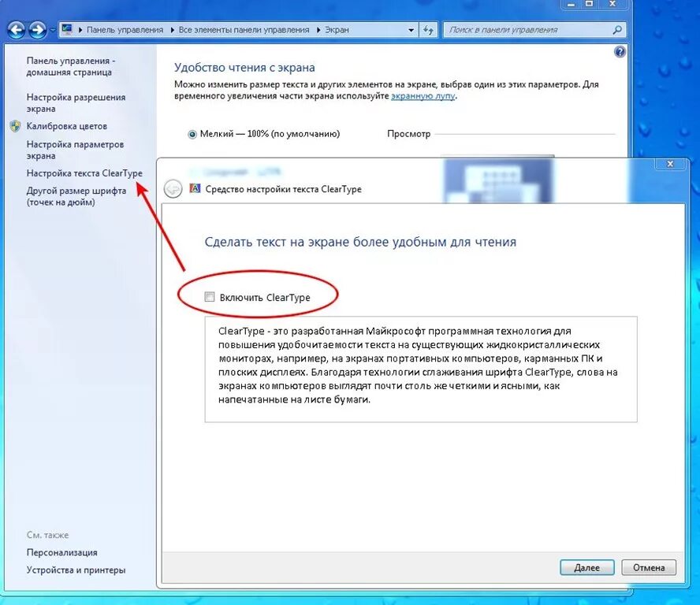Viewport: 700px width, 605px height.
Task: Maximize the Control Panel window
Action: (x=590, y=4)
